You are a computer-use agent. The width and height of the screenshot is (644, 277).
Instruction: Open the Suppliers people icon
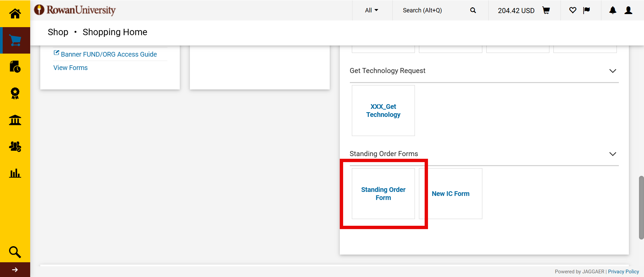[x=15, y=147]
